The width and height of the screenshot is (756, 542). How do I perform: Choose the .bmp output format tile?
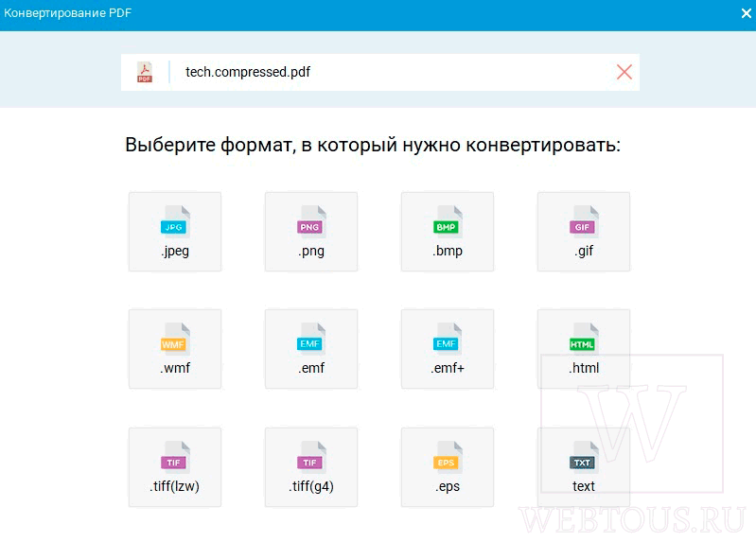pyautogui.click(x=448, y=232)
